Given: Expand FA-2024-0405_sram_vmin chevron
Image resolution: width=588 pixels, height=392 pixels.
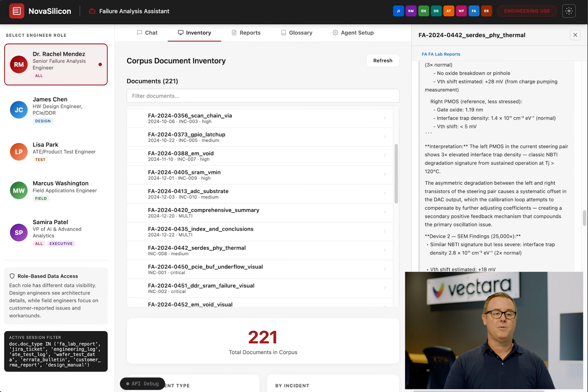Looking at the screenshot, I should click(385, 175).
